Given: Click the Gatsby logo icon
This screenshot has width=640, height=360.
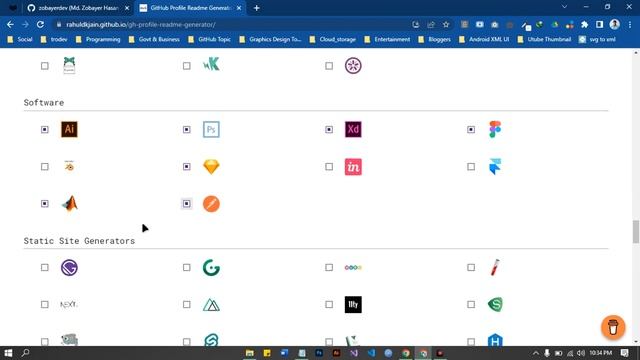Looking at the screenshot, I should 69,268.
